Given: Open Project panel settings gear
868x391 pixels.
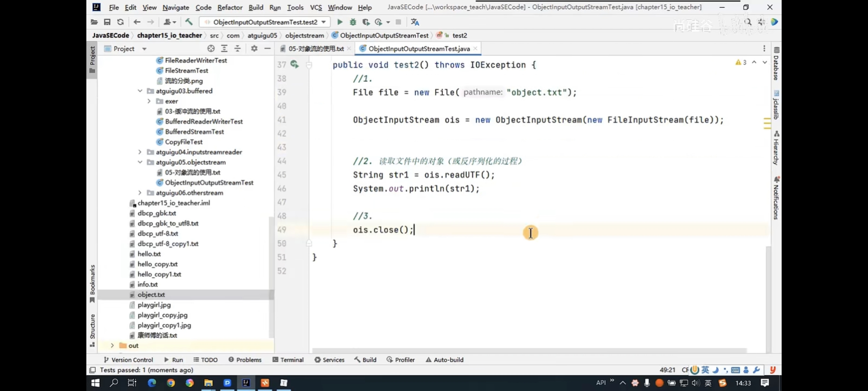Looking at the screenshot, I should (254, 49).
